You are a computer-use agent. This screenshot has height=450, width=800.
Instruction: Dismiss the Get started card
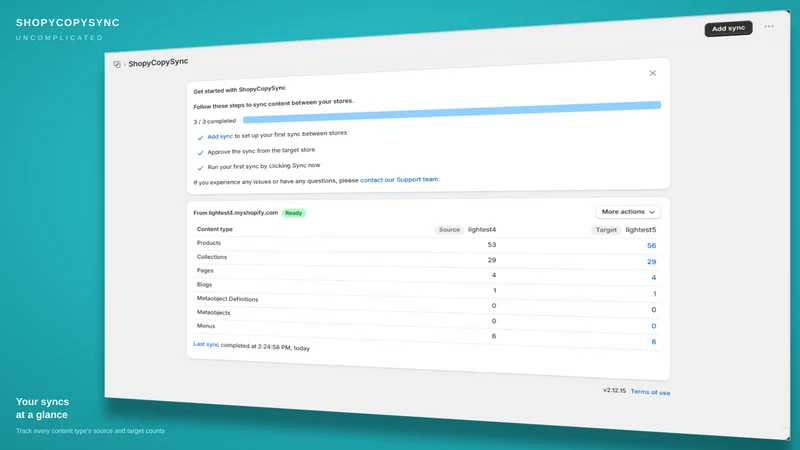pyautogui.click(x=653, y=73)
